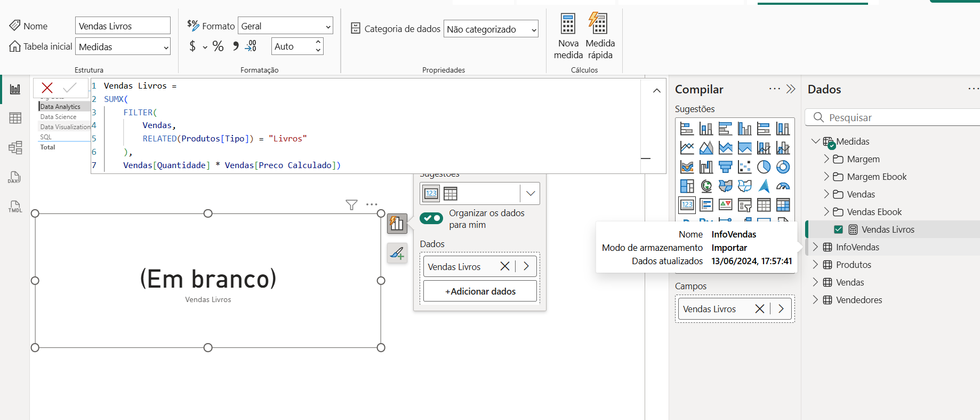Toggle Organizar os dados para mim
The width and height of the screenshot is (980, 420).
click(x=431, y=218)
